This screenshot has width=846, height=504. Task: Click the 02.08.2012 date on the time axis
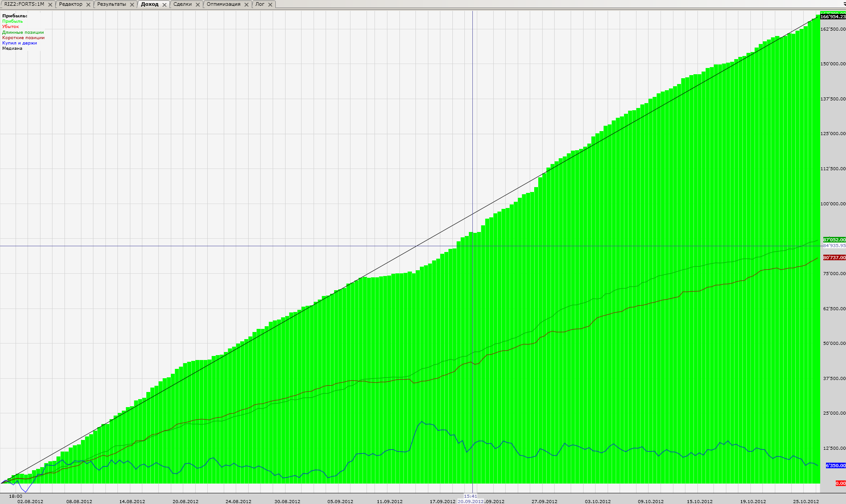coord(30,501)
